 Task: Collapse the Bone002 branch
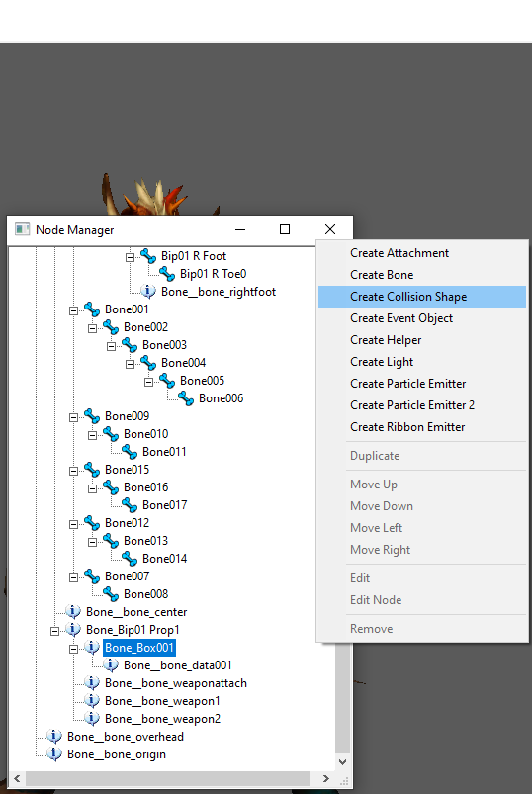tap(93, 328)
